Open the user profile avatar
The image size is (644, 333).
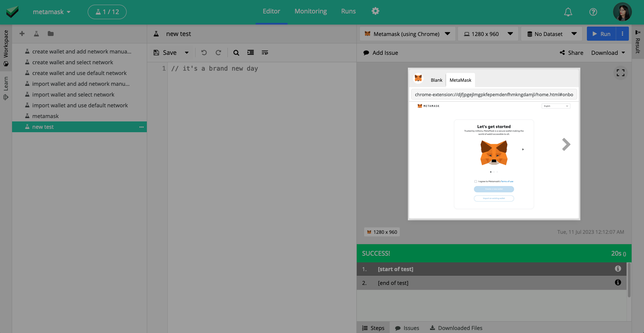pos(622,12)
